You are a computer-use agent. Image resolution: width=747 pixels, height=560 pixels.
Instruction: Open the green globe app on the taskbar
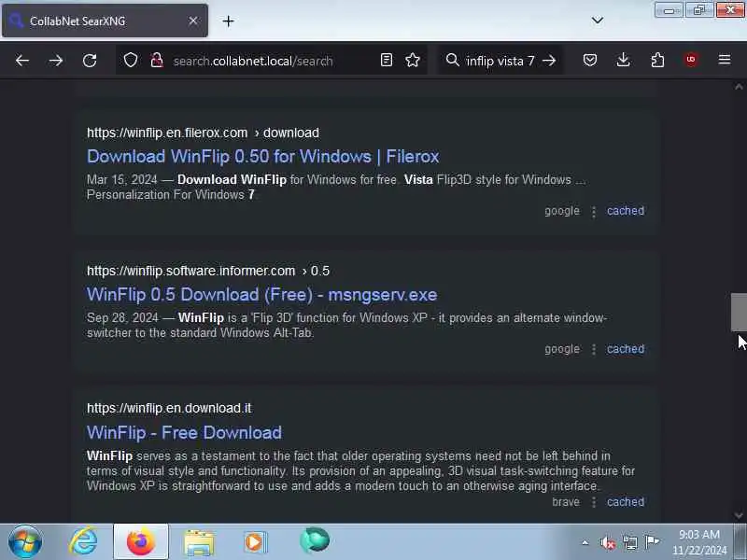[315, 541]
